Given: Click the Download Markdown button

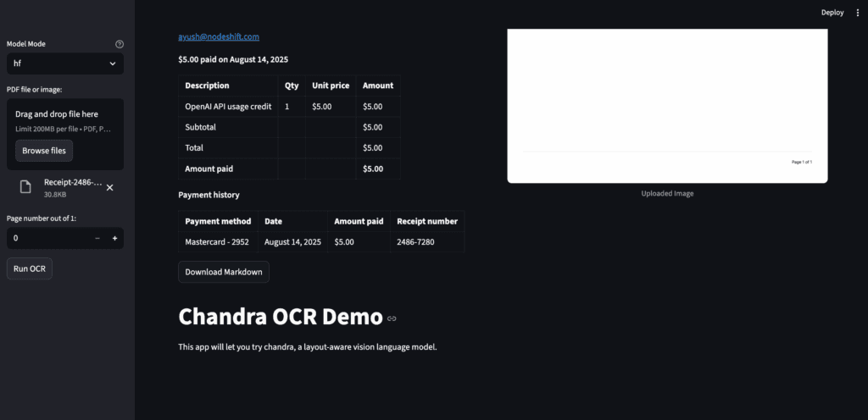Looking at the screenshot, I should 224,272.
